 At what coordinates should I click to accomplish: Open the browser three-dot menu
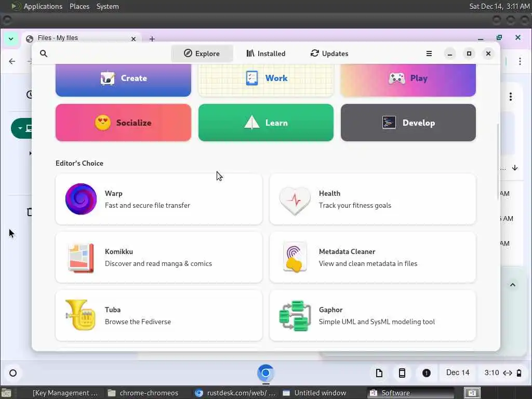tap(520, 61)
